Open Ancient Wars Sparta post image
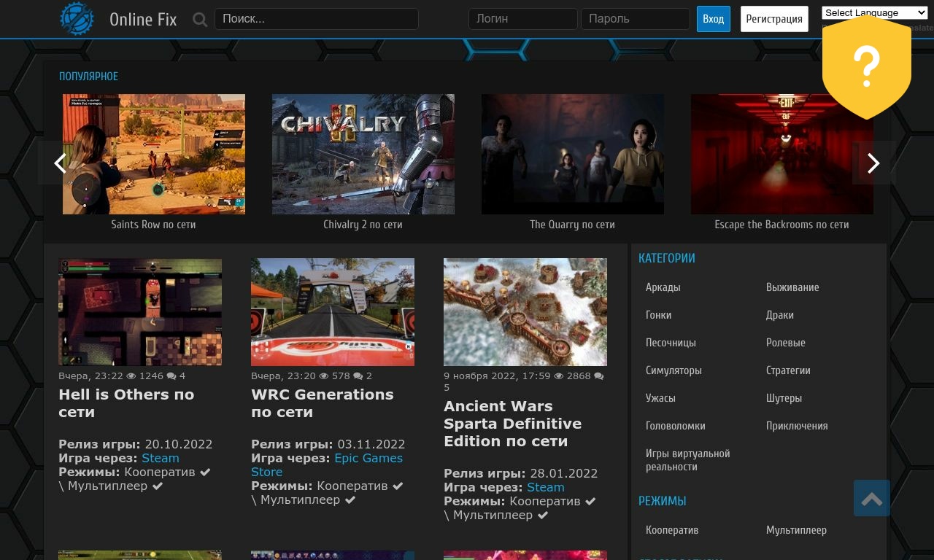The height and width of the screenshot is (560, 934). [x=525, y=312]
